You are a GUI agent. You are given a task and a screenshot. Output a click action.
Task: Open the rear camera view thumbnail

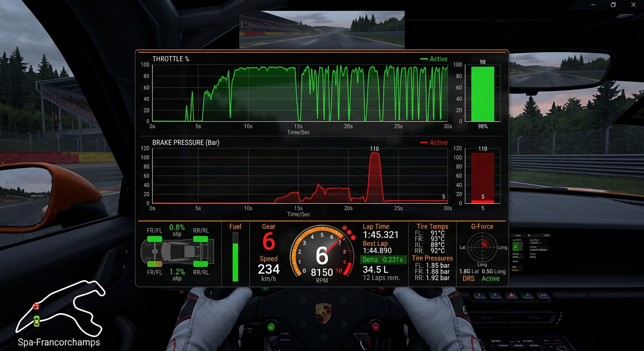[x=322, y=30]
